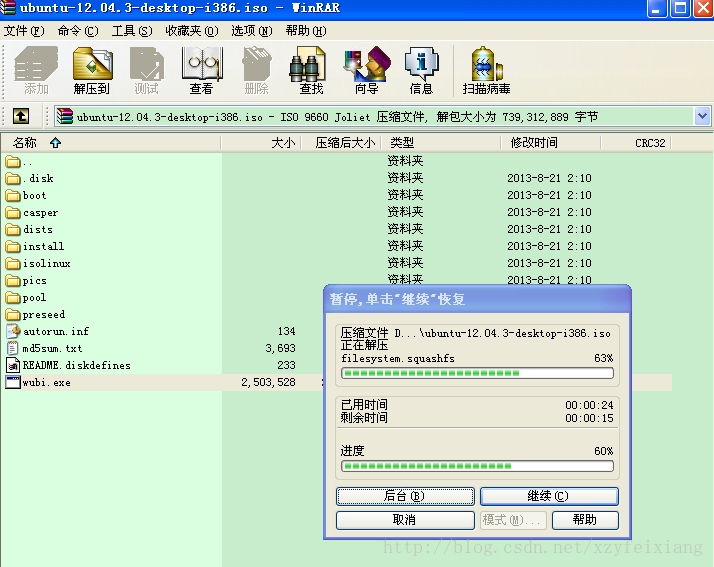The width and height of the screenshot is (714, 567).
Task: Sort by Type (类型) column header
Action: [441, 143]
